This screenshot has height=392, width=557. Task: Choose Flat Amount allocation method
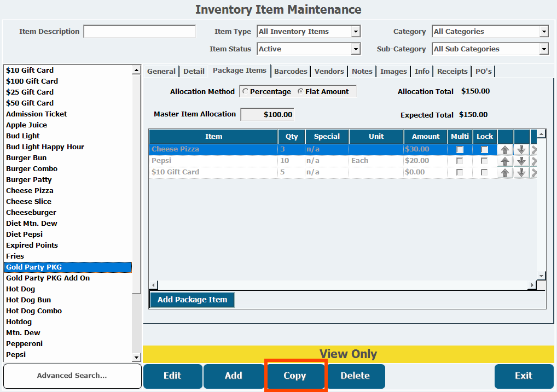coord(300,92)
